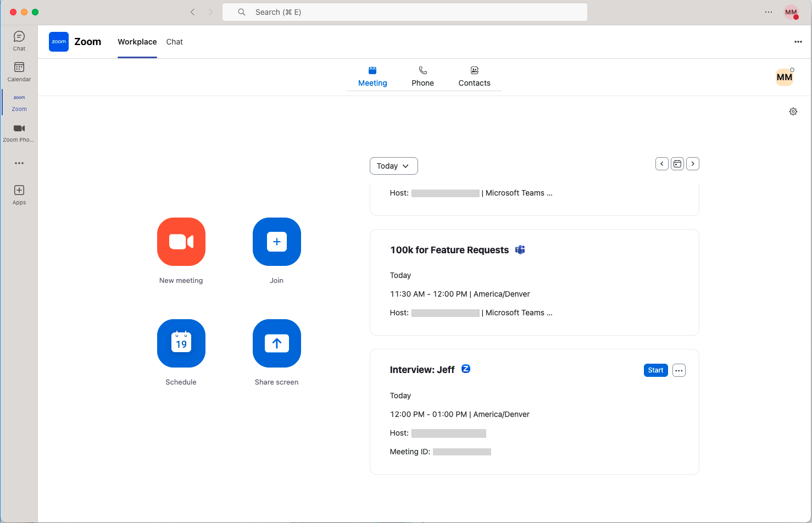The height and width of the screenshot is (523, 812).
Task: Start a New meeting with the orange camera icon
Action: pos(181,242)
